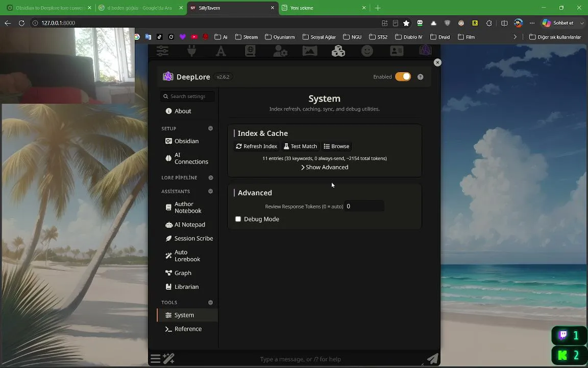
Task: Open the AI response configuration sliders icon
Action: (162, 51)
